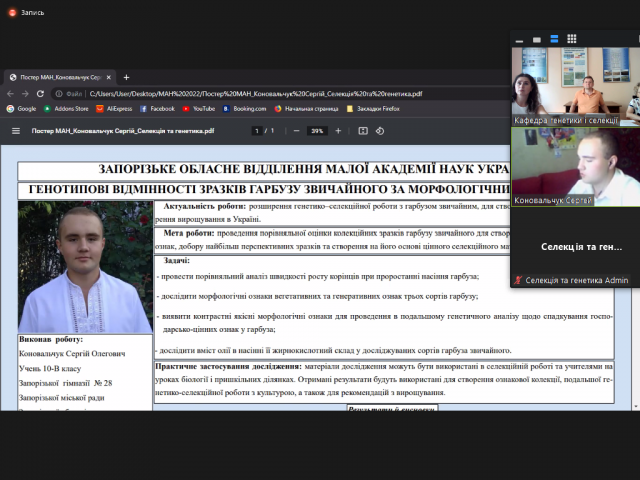
Task: Rotate the PDF counterclockwise
Action: coord(380,131)
